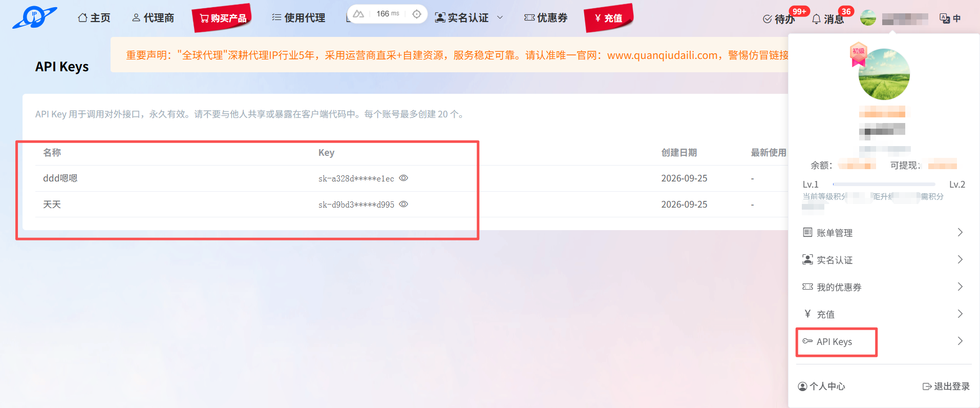Reveal the sk-d9bd3 key with eye icon
Image resolution: width=980 pixels, height=408 pixels.
403,204
